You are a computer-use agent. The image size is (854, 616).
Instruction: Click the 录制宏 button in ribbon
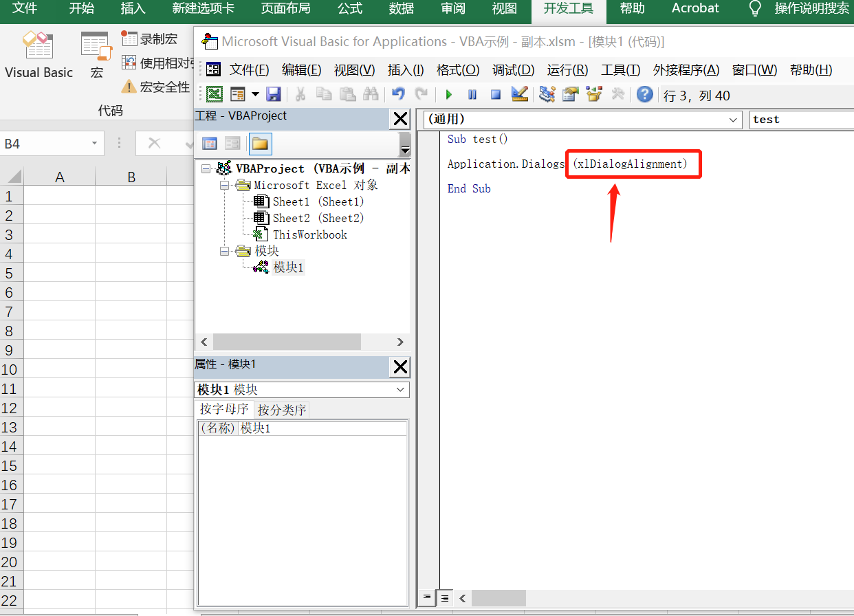(x=150, y=38)
